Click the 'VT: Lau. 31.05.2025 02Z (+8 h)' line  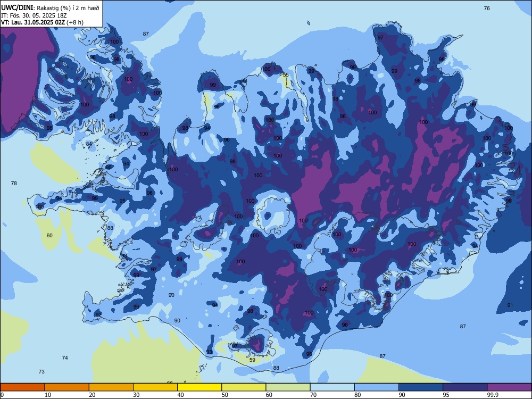coord(42,22)
